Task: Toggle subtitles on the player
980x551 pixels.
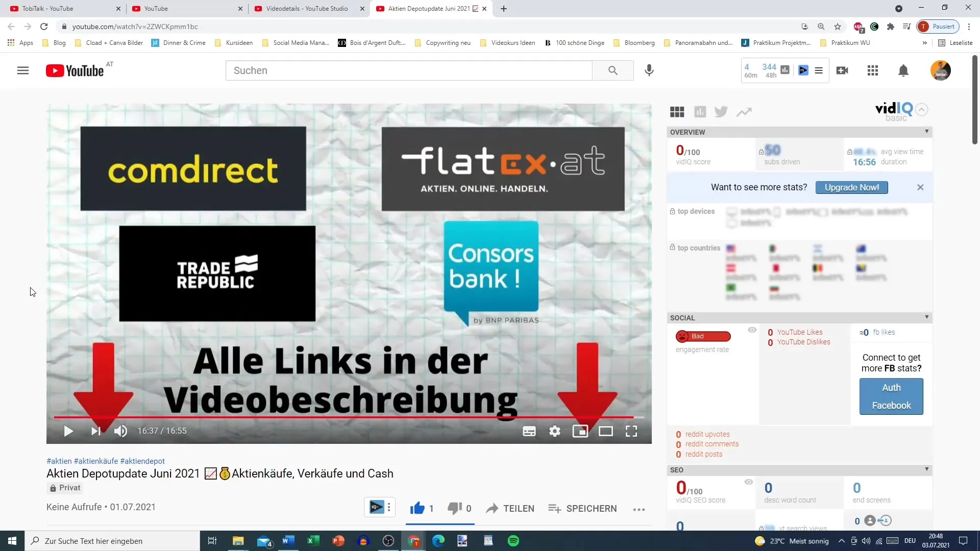Action: coord(529,431)
